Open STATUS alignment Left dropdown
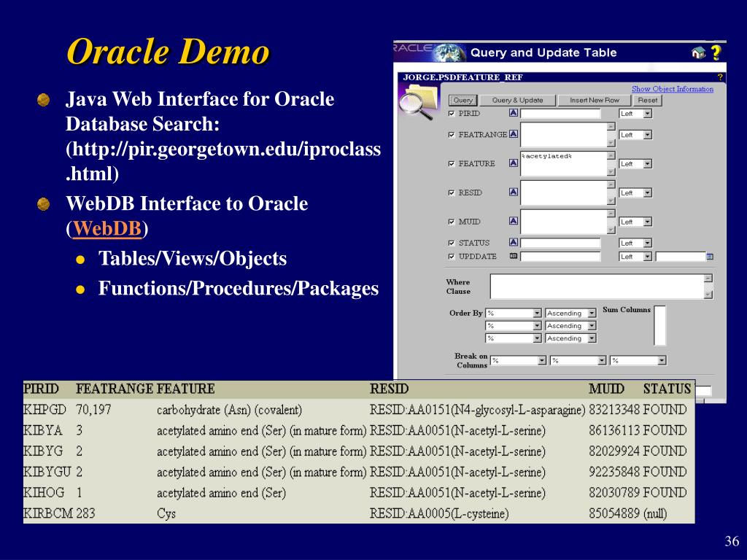This screenshot has width=747, height=560. [635, 243]
